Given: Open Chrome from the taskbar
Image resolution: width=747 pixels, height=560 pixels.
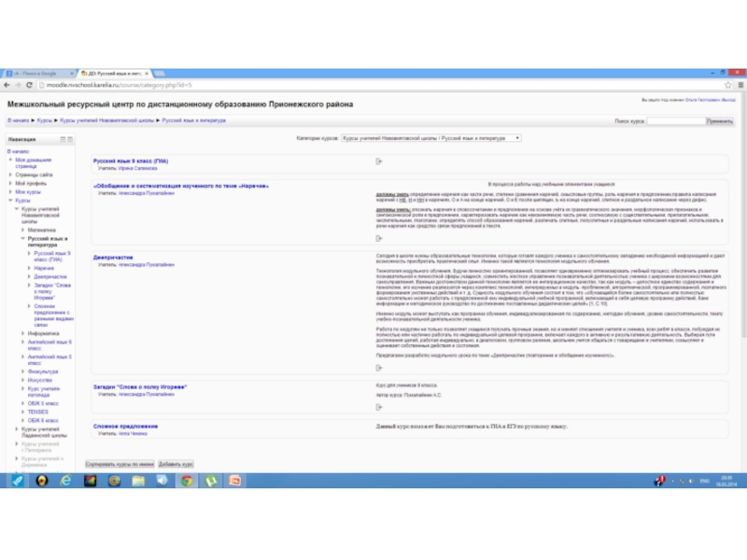Looking at the screenshot, I should 187,481.
